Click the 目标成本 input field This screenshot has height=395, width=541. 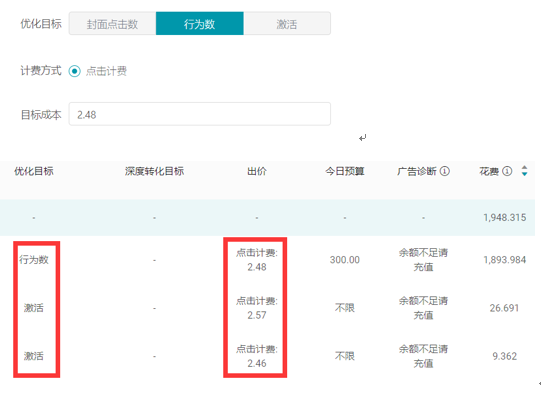coord(200,114)
